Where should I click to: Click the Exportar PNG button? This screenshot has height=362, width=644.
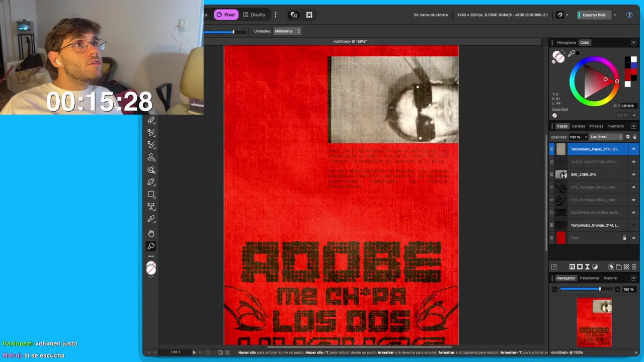594,15
